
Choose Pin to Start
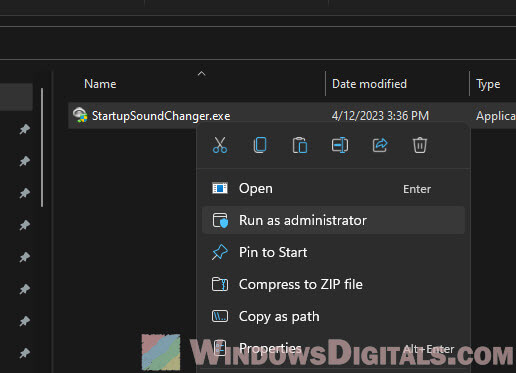pyautogui.click(x=333, y=252)
